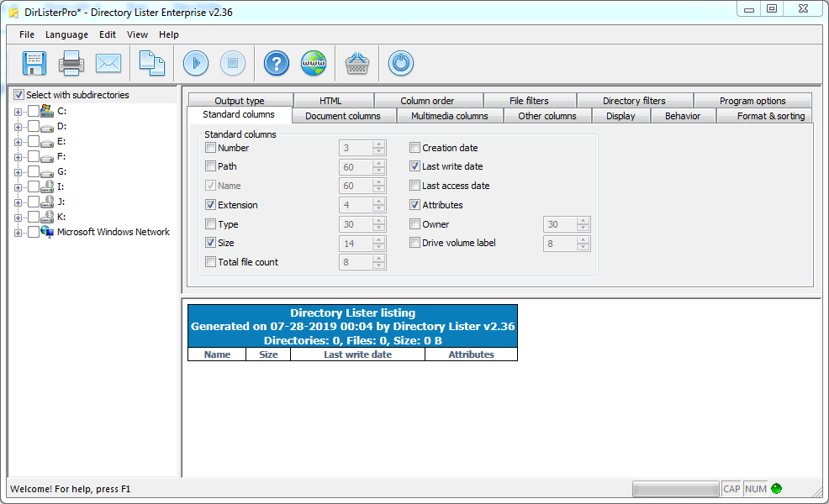Screen dimensions: 829x504
Task: Switch to the Display tab
Action: pyautogui.click(x=620, y=116)
